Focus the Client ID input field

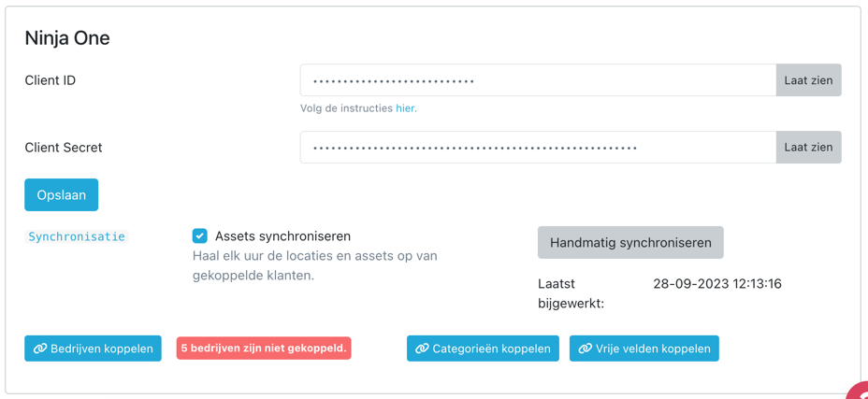[x=538, y=80]
